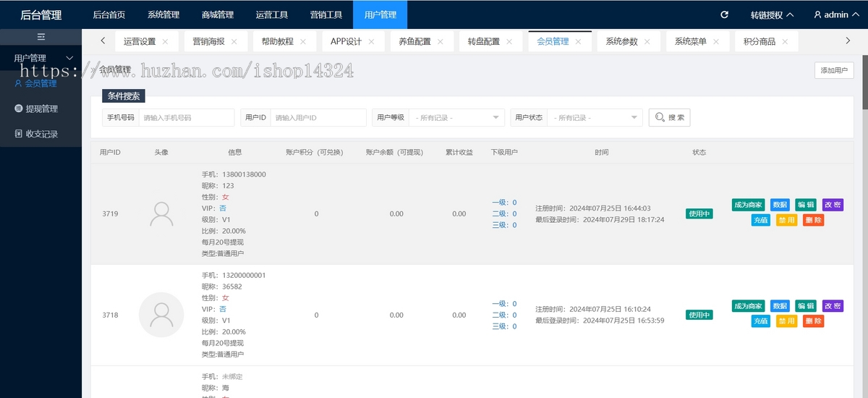Close the 营销海报 tab
Screen dimensions: 868x398
click(x=234, y=42)
